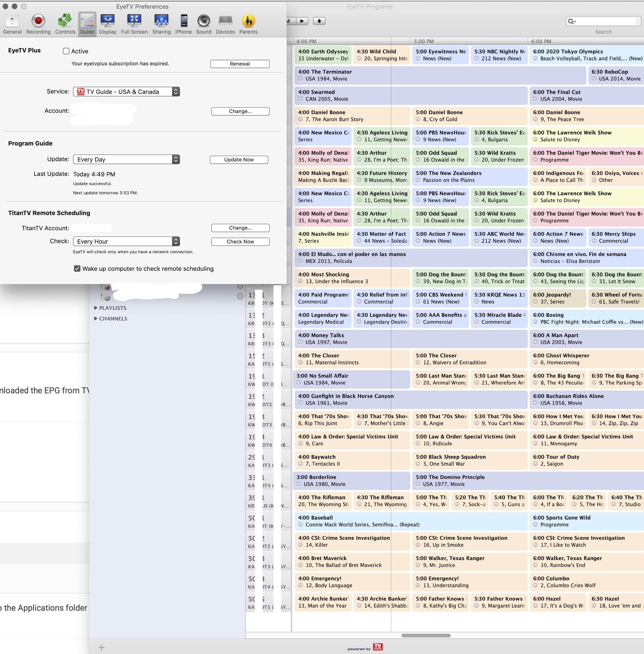This screenshot has width=644, height=654.
Task: Select 5:00 Walker, Texas Ranger, Mr. Justice
Action: 470,562
